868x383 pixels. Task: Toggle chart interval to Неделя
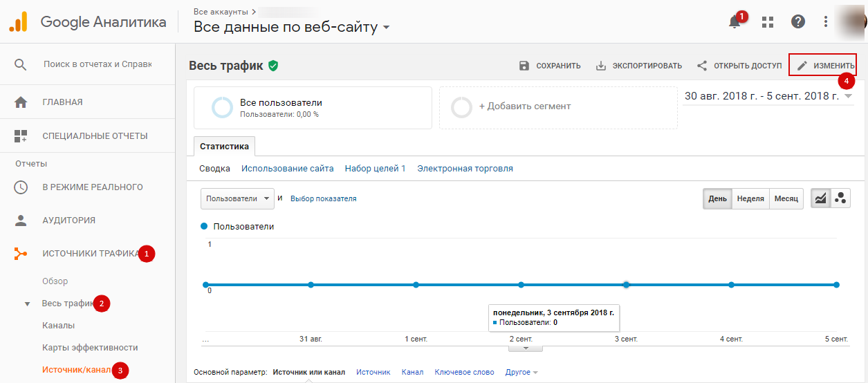(x=750, y=198)
